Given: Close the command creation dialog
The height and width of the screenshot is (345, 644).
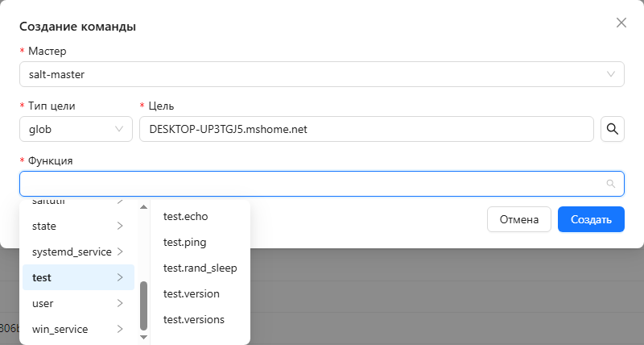Looking at the screenshot, I should [621, 23].
